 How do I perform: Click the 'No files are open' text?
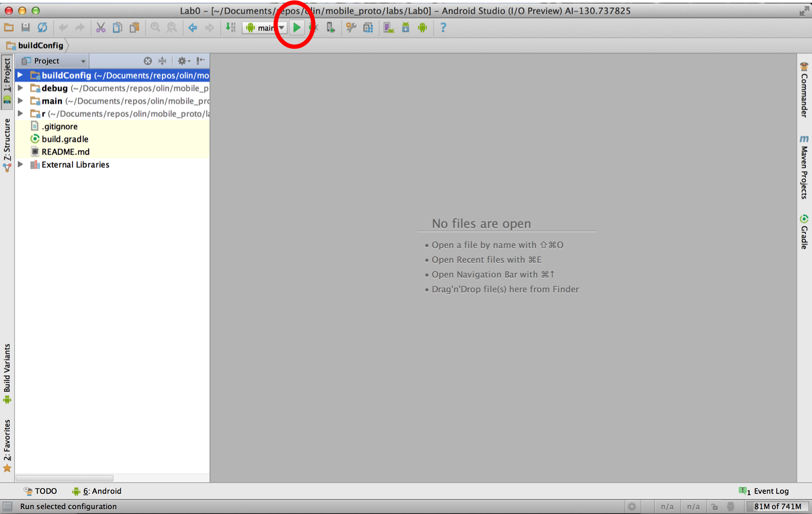[x=481, y=223]
